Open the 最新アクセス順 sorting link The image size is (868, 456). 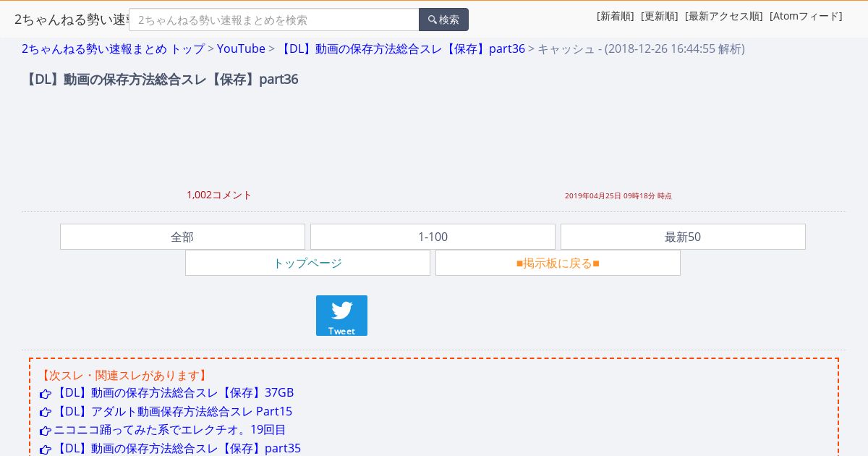[x=724, y=16]
